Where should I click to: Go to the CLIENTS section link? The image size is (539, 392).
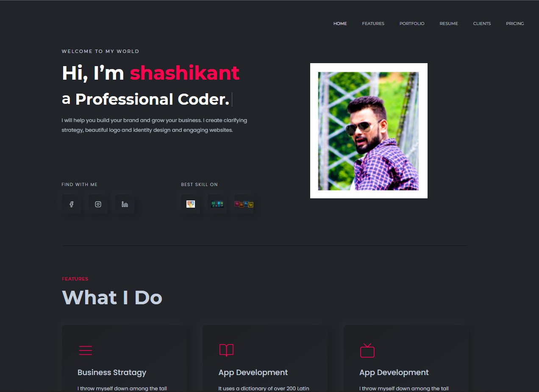[482, 23]
